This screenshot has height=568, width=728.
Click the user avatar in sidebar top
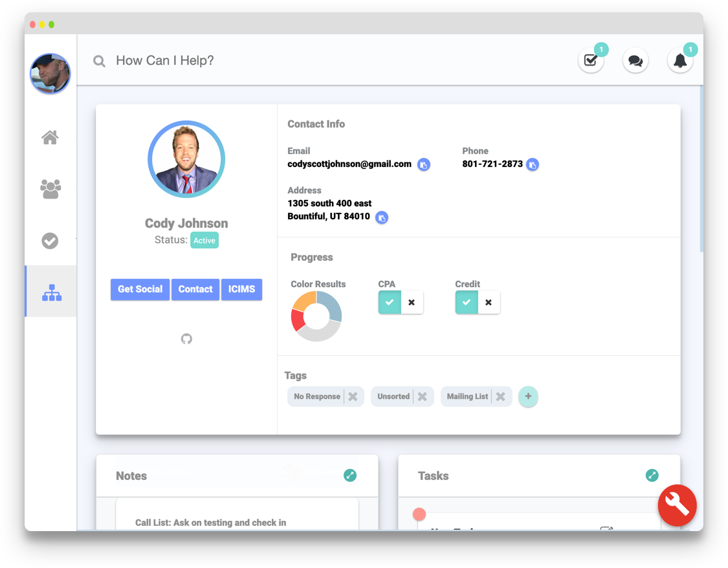click(x=50, y=73)
